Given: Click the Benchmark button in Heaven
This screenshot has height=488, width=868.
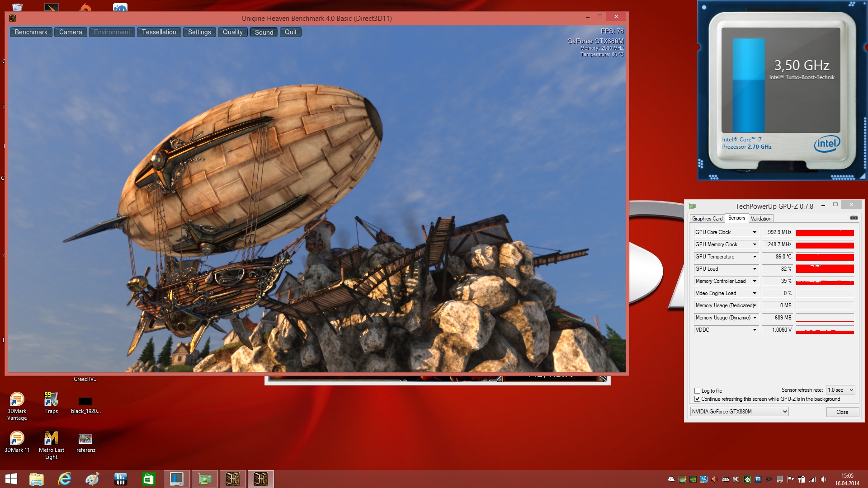Looking at the screenshot, I should point(31,32).
